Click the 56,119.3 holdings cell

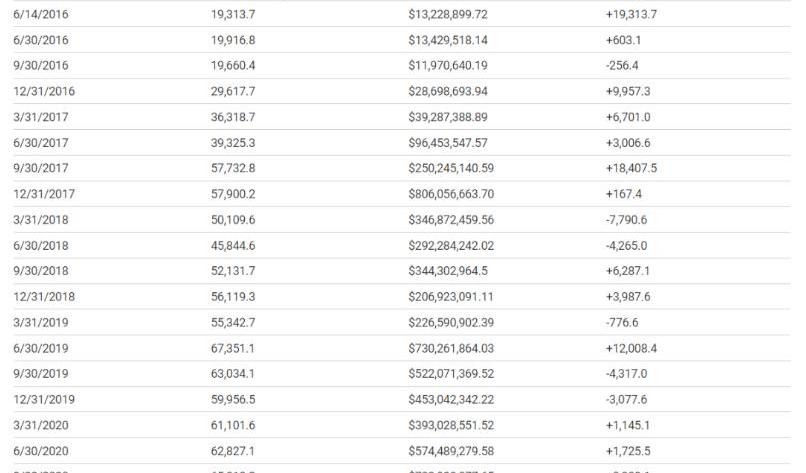(x=233, y=297)
